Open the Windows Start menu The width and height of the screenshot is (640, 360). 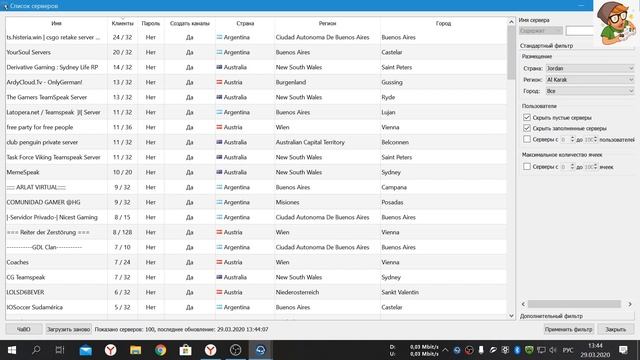pos(12,350)
